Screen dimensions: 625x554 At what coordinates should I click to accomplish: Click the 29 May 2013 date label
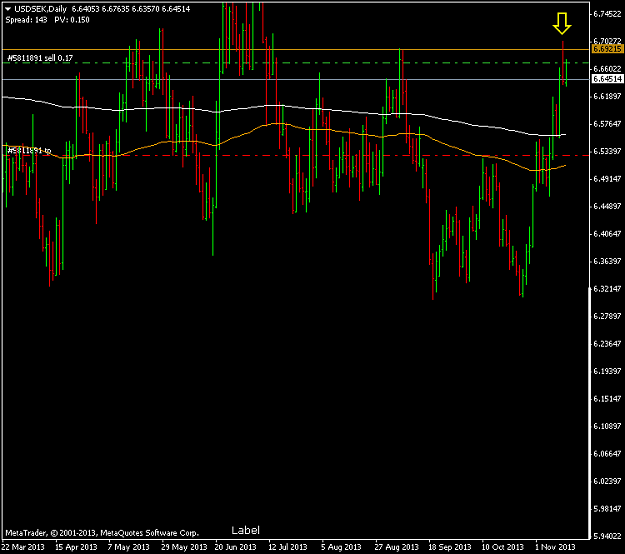pos(184,547)
